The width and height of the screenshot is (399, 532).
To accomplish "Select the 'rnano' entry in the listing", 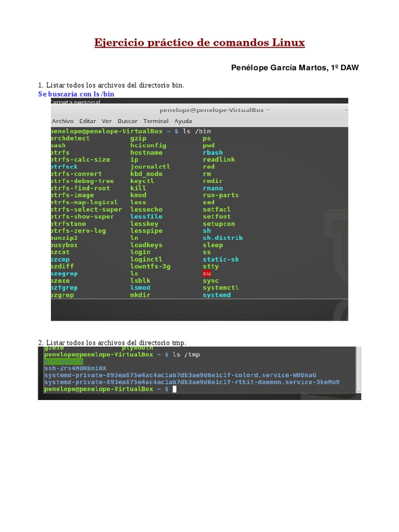I will pos(212,188).
